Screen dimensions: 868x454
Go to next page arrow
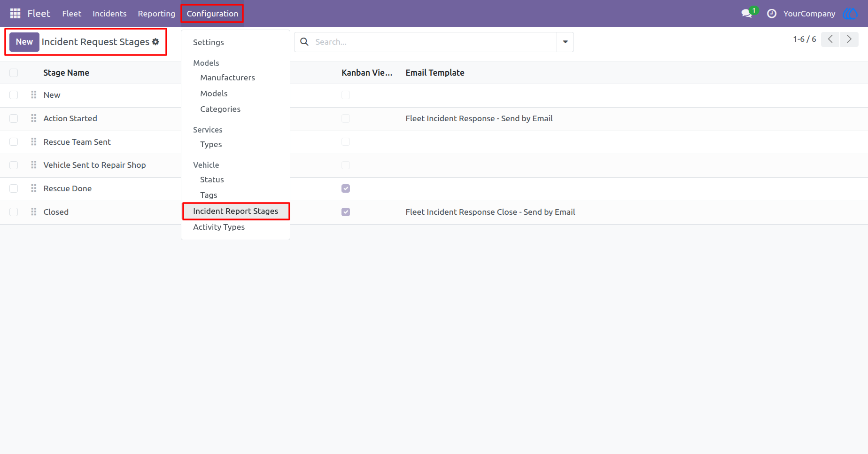coord(849,39)
